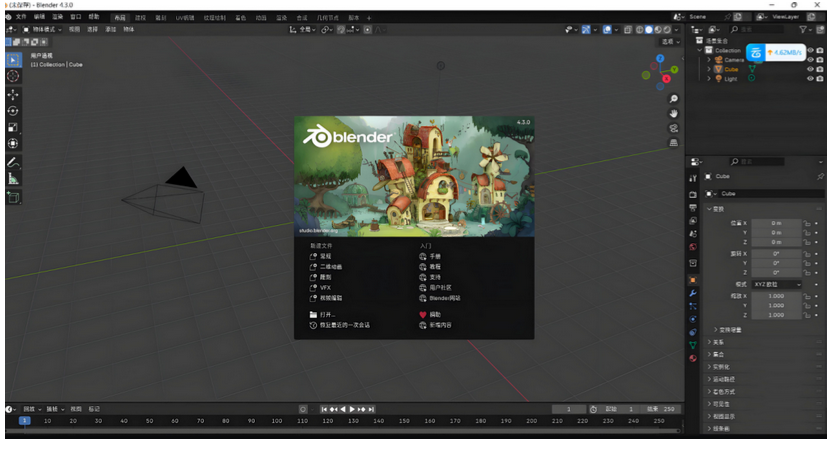The image size is (835, 466).
Task: Collapse the Transform panel
Action: click(716, 209)
